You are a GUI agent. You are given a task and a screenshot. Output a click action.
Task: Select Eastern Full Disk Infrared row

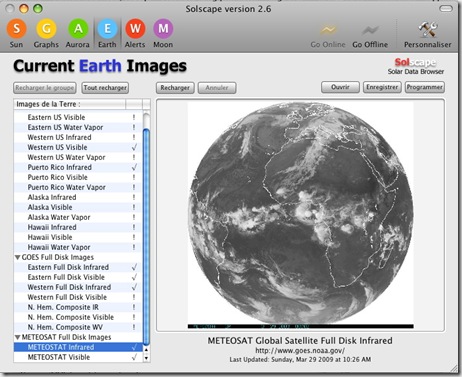tap(78, 267)
